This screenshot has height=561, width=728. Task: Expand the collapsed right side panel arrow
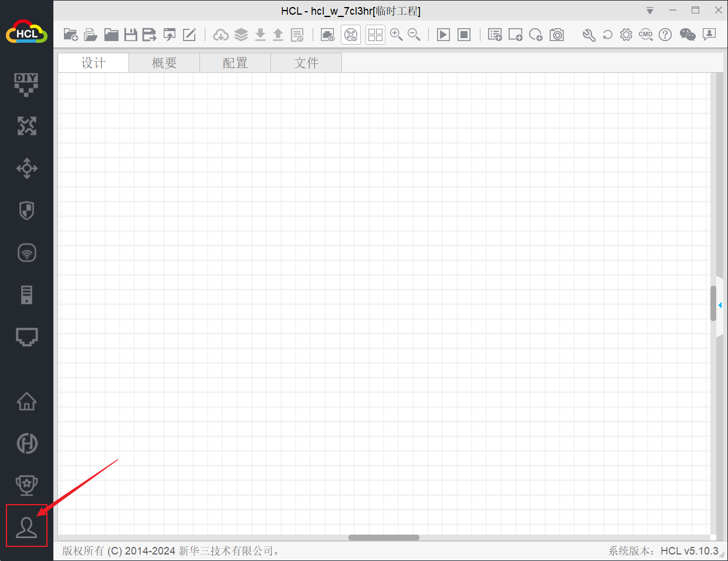pyautogui.click(x=720, y=305)
